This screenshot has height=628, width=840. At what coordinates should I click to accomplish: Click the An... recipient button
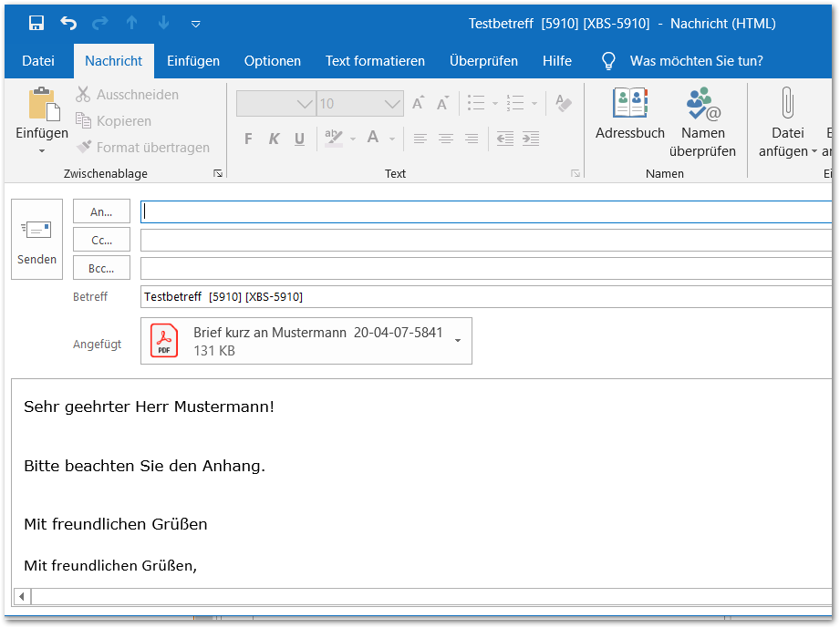101,211
